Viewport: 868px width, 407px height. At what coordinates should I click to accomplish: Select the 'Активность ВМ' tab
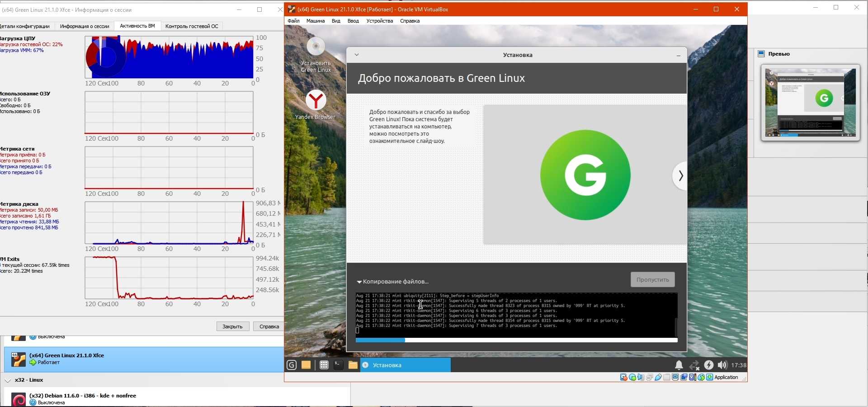(137, 26)
